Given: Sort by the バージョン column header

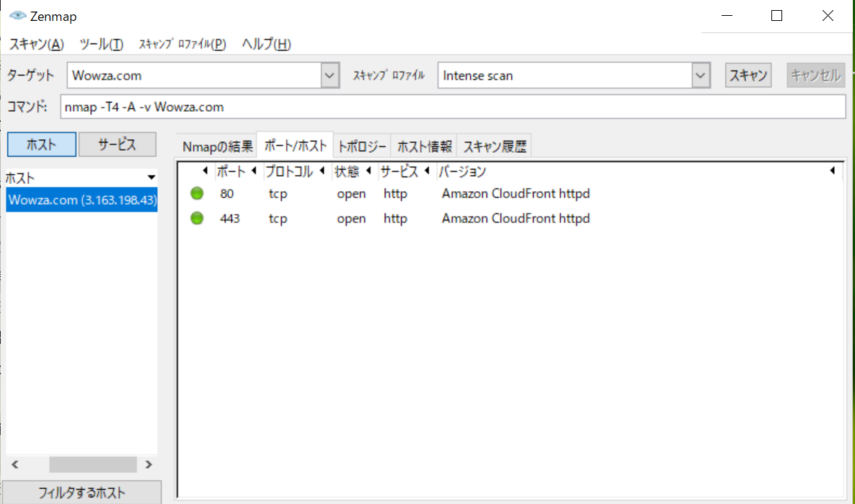Looking at the screenshot, I should 639,172.
